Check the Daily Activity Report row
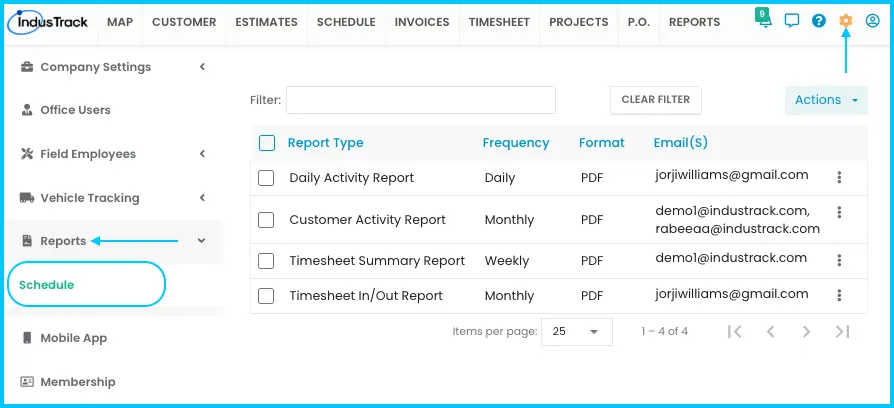The height and width of the screenshot is (408, 894). pos(266,178)
